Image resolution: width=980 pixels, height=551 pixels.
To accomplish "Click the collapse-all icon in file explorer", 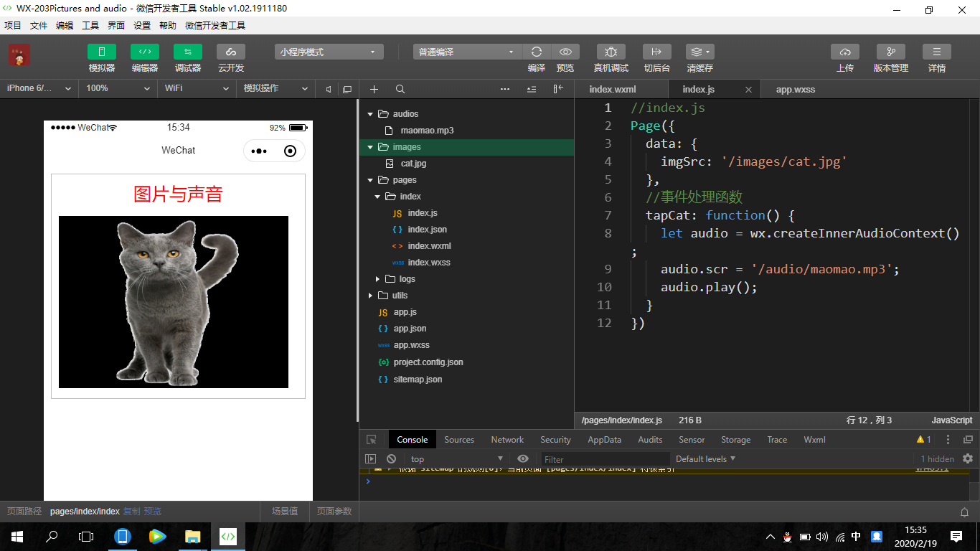I will pos(532,89).
